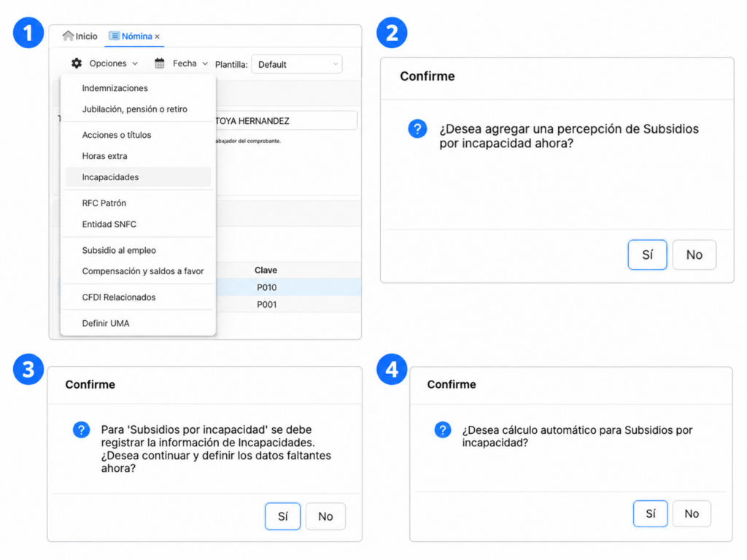Click question icon in agregar percepción dialog
The width and height of the screenshot is (747, 560).
(x=417, y=128)
